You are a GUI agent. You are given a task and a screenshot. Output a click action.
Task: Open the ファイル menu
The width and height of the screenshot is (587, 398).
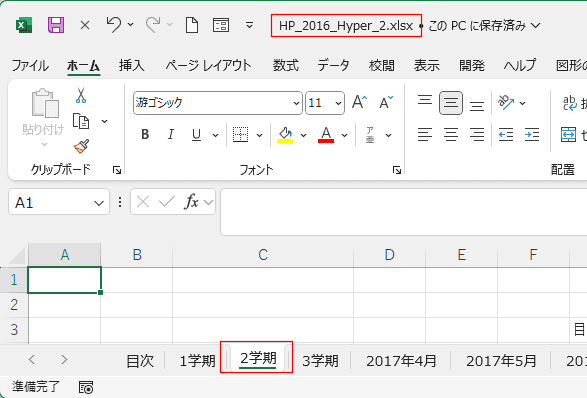pos(30,66)
